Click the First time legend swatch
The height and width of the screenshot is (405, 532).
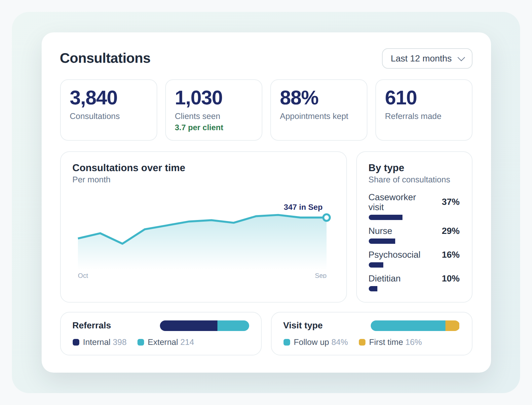362,342
